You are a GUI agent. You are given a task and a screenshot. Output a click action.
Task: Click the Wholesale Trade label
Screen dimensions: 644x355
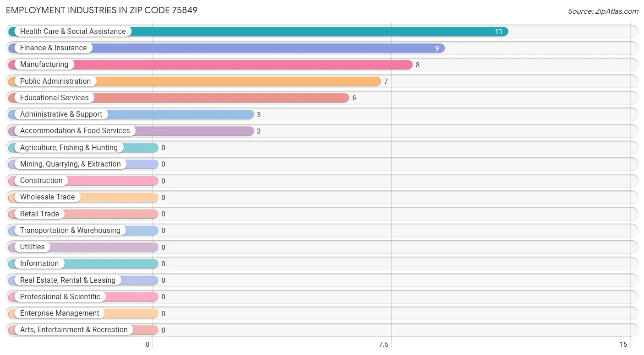47,197
